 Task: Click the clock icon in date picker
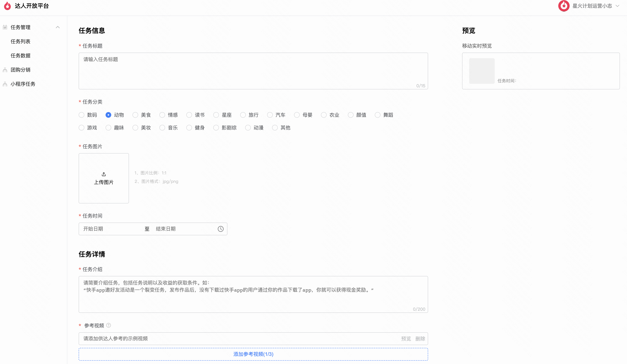(x=221, y=229)
